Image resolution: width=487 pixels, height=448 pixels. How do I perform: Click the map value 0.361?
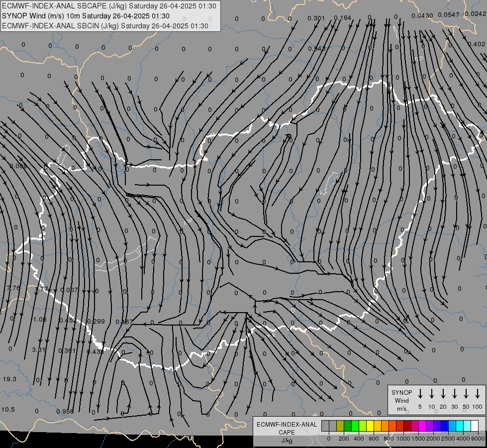point(67,351)
